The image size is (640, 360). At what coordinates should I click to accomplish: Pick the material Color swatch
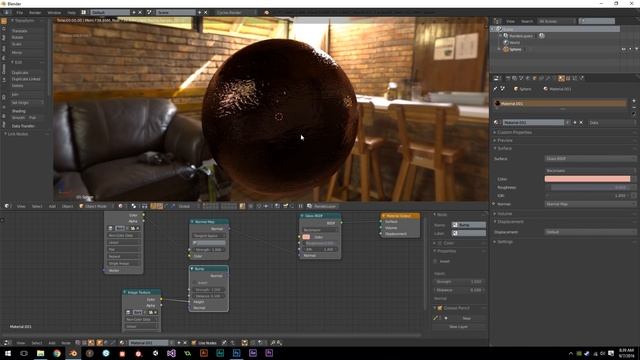pos(587,179)
